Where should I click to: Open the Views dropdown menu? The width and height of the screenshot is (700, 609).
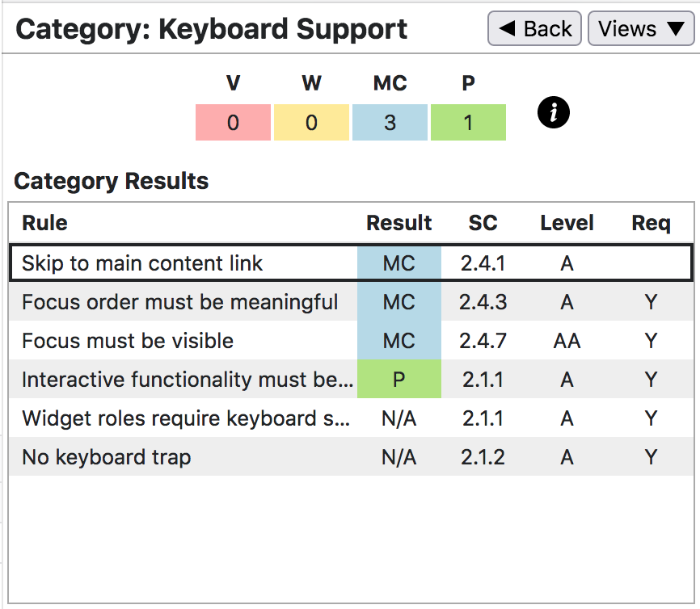tap(641, 29)
